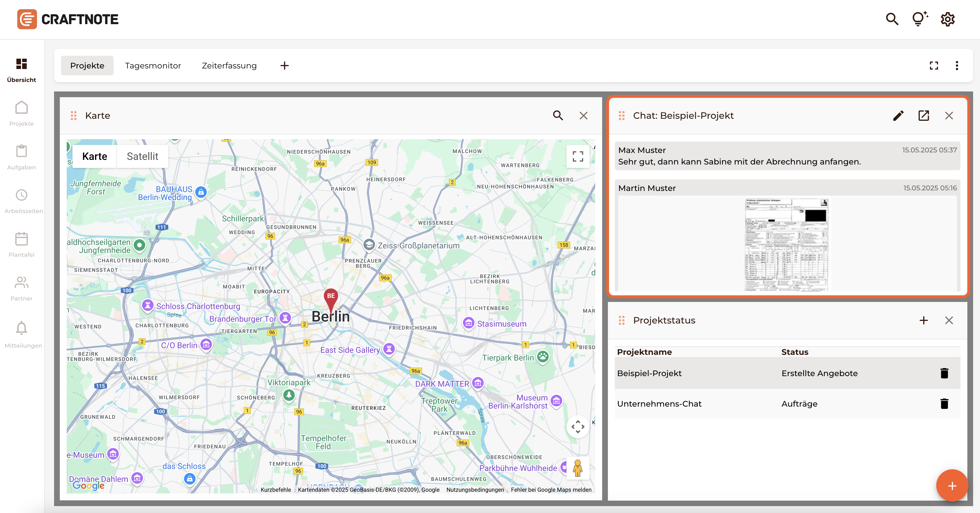
Task: Open the Kurzbefehle link on map
Action: (276, 490)
